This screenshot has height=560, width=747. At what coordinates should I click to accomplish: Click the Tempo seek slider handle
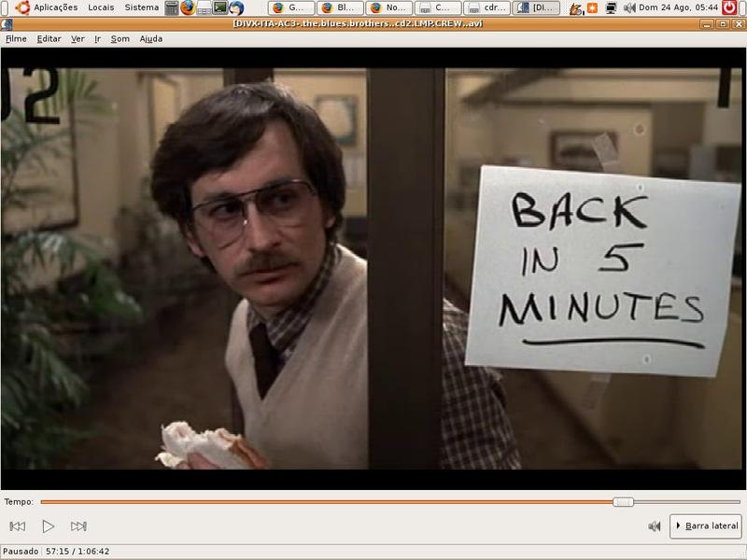pos(623,502)
